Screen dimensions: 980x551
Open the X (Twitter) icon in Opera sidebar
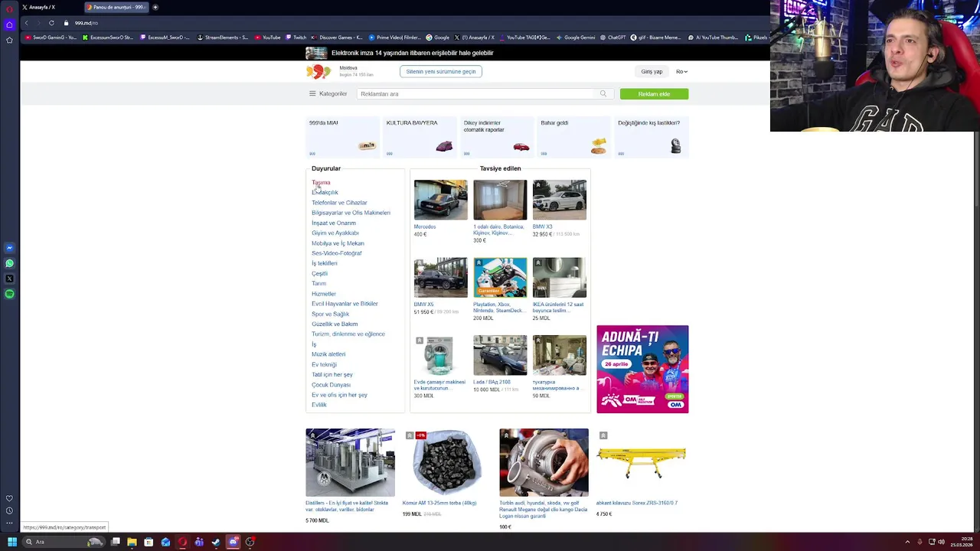[x=9, y=279]
